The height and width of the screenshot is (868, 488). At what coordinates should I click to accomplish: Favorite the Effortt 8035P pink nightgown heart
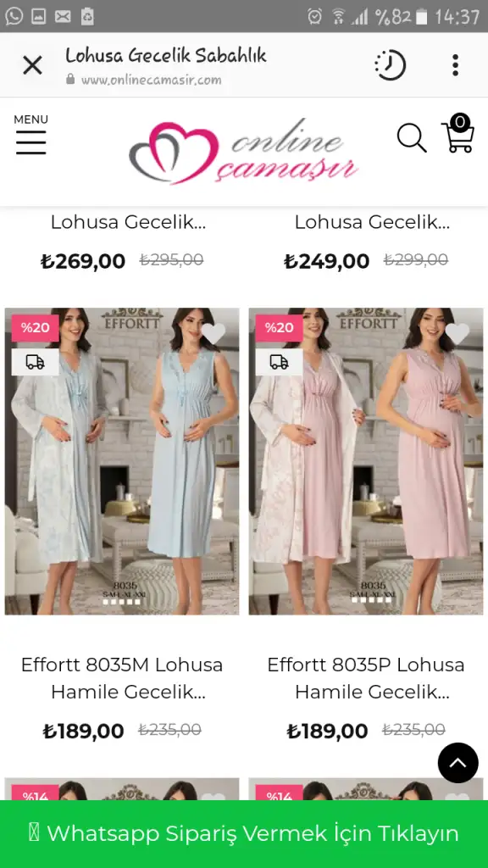(457, 333)
